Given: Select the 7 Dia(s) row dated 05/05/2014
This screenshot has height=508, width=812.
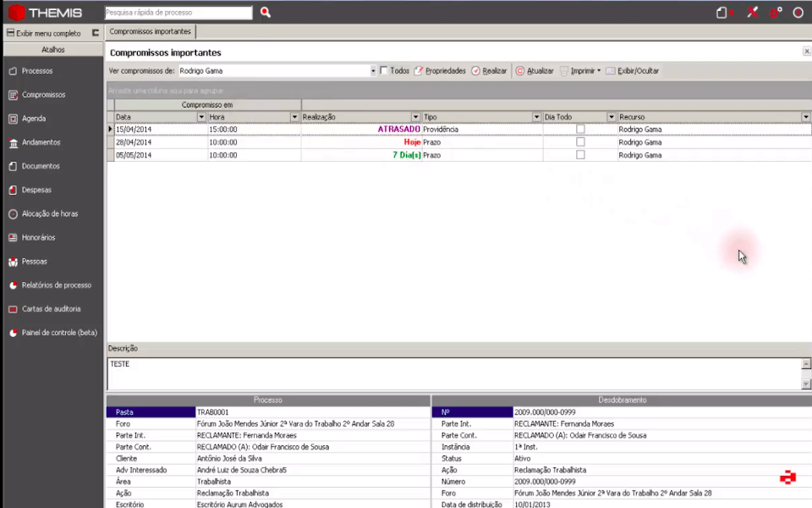Looking at the screenshot, I should coord(458,155).
